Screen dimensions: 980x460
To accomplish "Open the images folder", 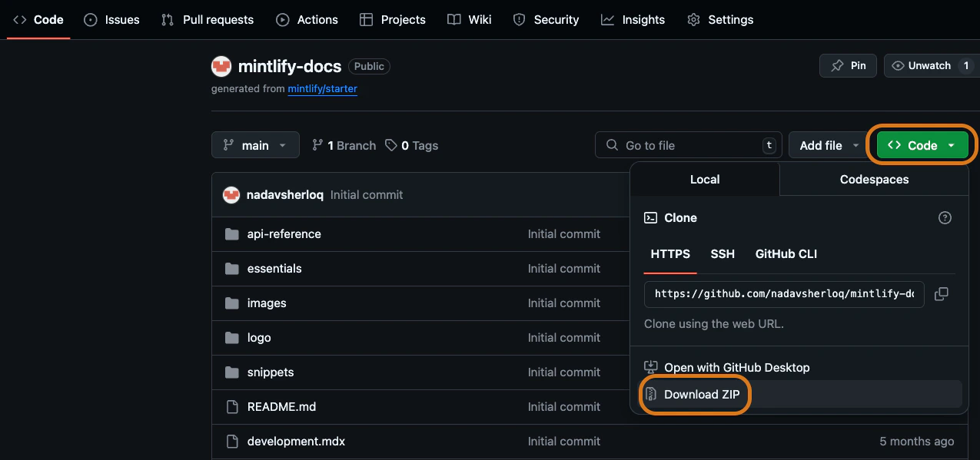I will click(267, 303).
